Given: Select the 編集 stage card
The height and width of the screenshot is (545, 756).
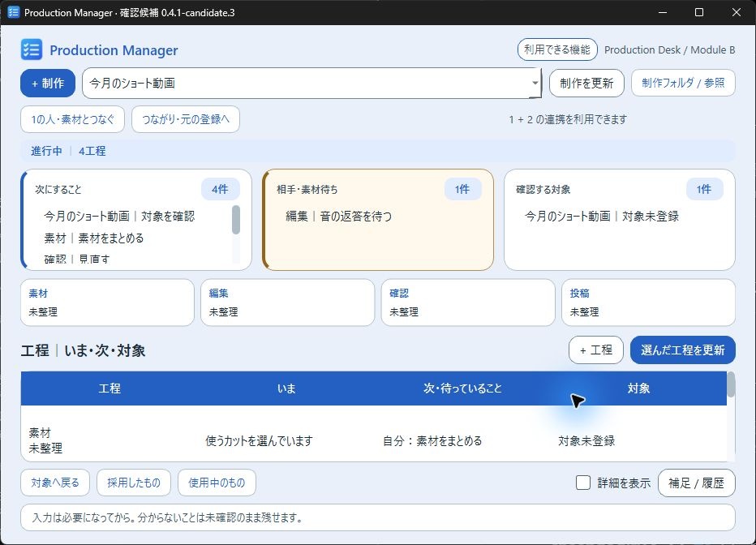Looking at the screenshot, I should (287, 303).
